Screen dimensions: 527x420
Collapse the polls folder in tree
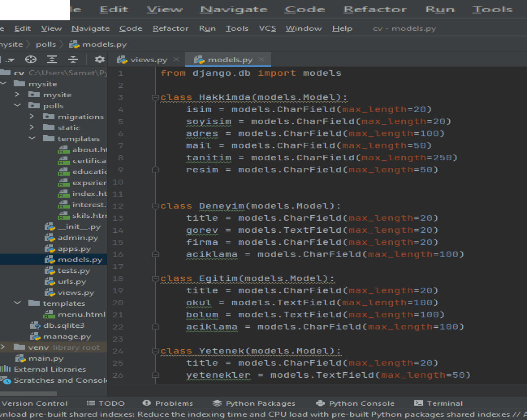18,106
